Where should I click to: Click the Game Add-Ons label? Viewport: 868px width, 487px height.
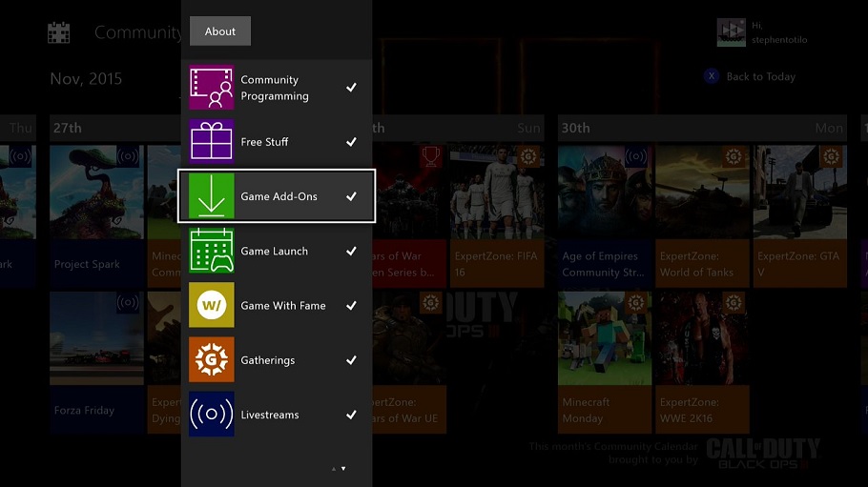click(279, 196)
